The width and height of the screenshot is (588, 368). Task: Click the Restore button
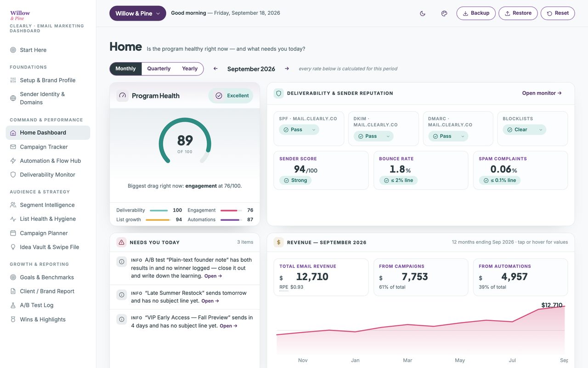518,13
